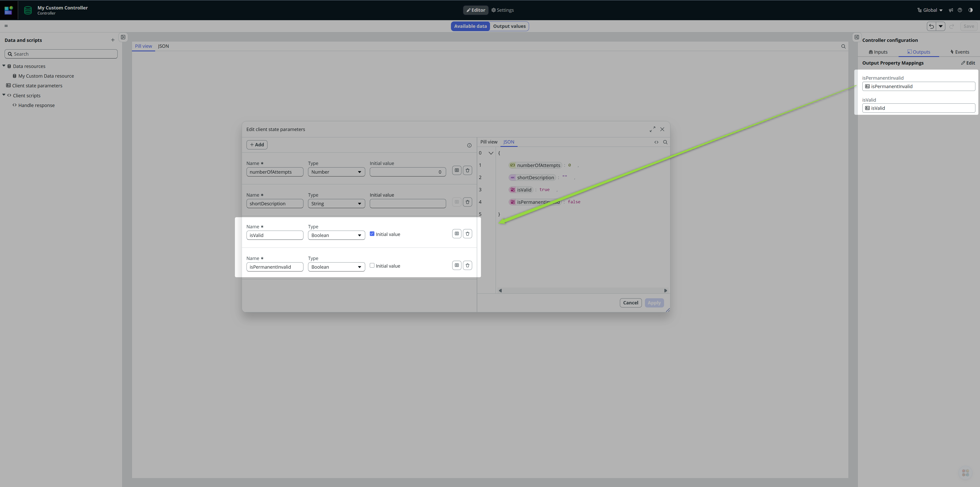Click the Cancel button

(x=630, y=303)
